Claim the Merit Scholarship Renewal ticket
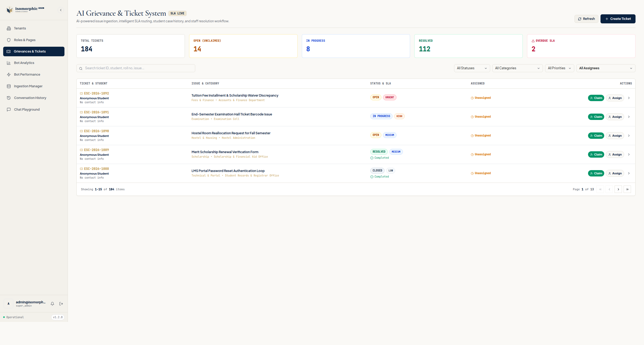This screenshot has height=345, width=644. tap(596, 154)
